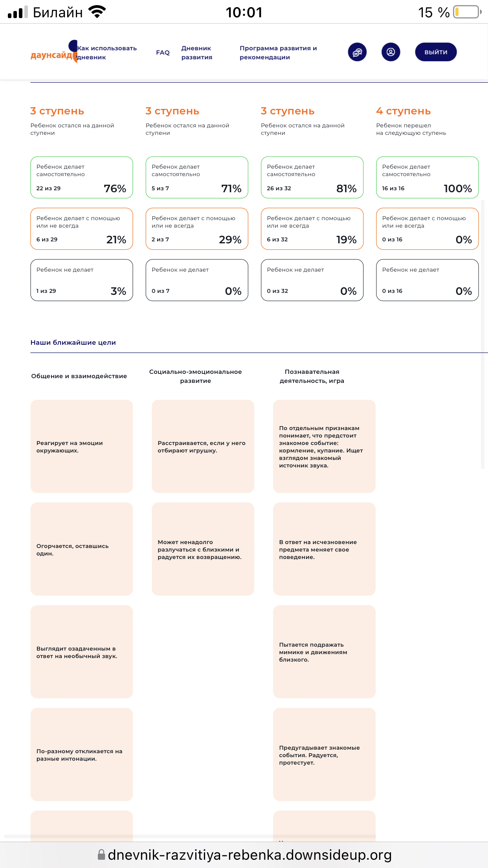488x868 pixels.
Task: Click the page vertical scrollbar
Action: (x=482, y=334)
